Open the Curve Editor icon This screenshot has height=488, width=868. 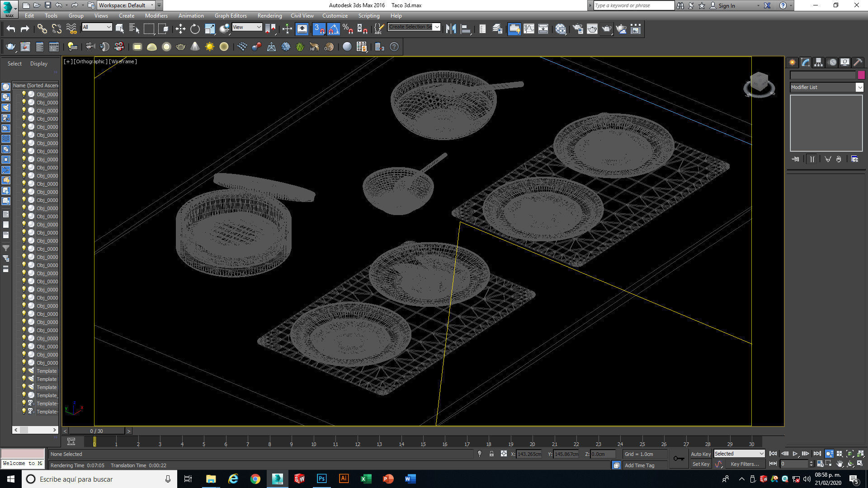point(529,29)
